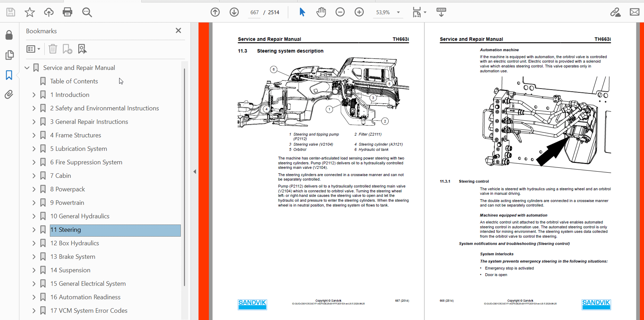Click the 53,9% zoom value field

[383, 12]
